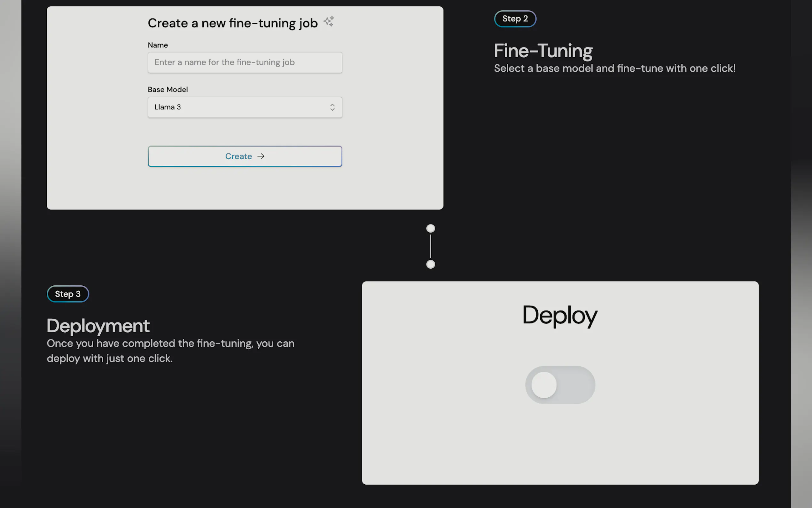Click the Base Model label
The height and width of the screenshot is (508, 812).
click(168, 89)
